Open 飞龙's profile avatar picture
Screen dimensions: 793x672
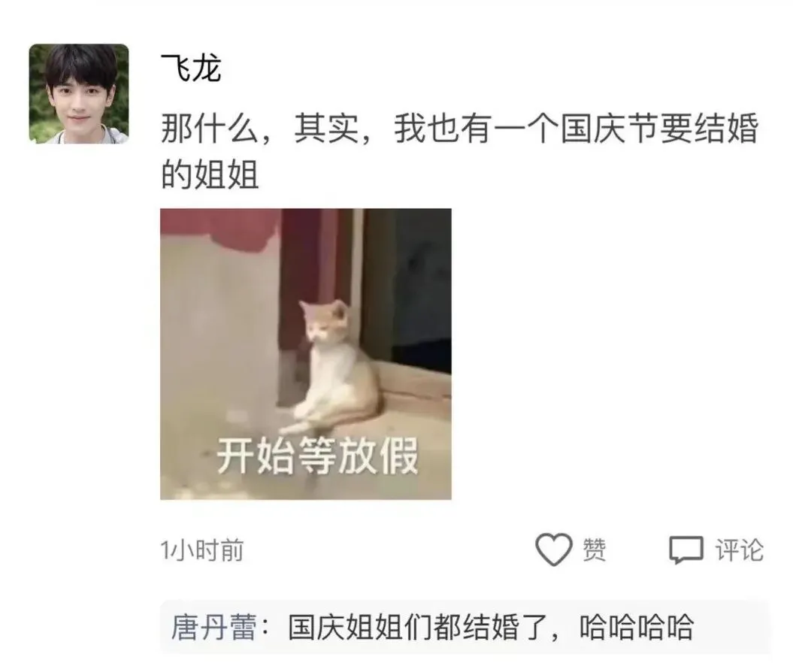(79, 94)
